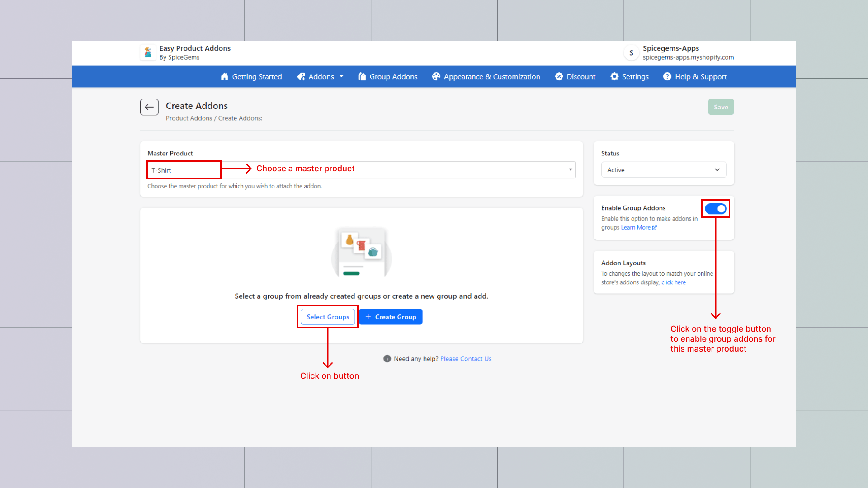This screenshot has width=868, height=488.
Task: Click the Please Contact Us link
Action: [x=466, y=359]
